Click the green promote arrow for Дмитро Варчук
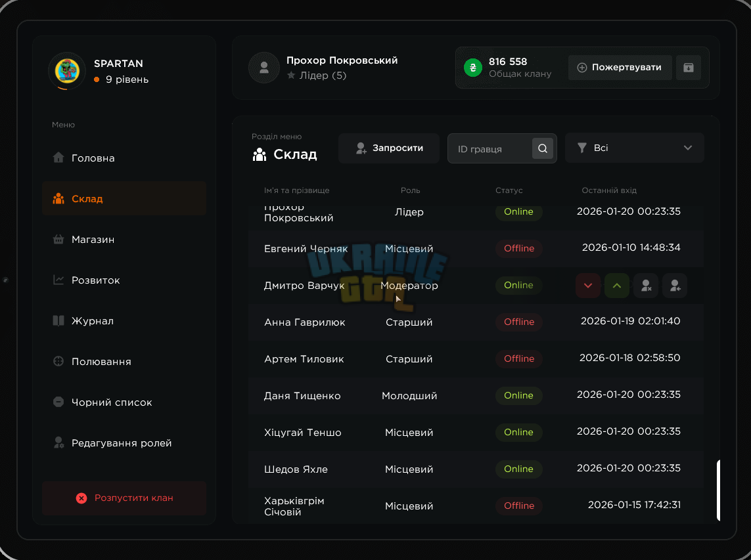 [x=616, y=286]
